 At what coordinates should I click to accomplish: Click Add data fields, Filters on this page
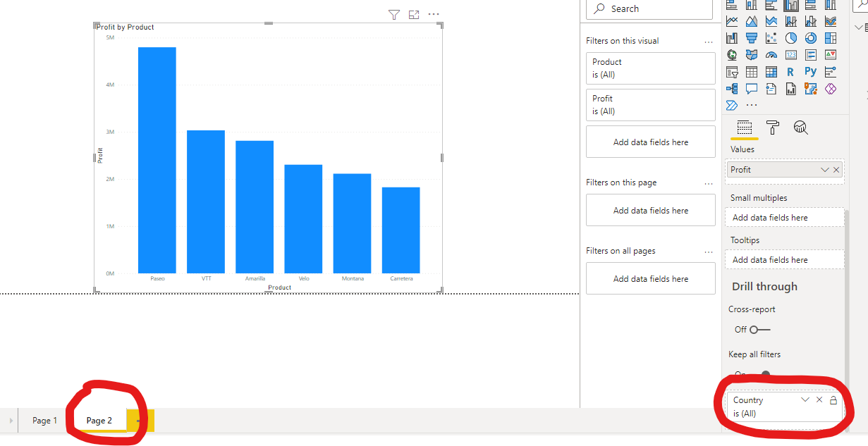[x=651, y=211]
